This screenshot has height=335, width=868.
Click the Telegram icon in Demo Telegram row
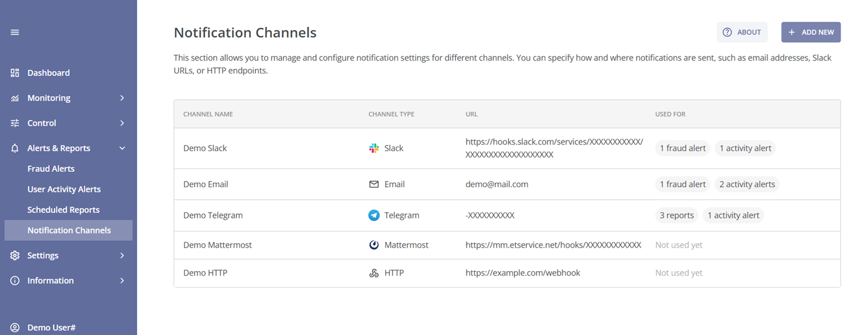[373, 215]
